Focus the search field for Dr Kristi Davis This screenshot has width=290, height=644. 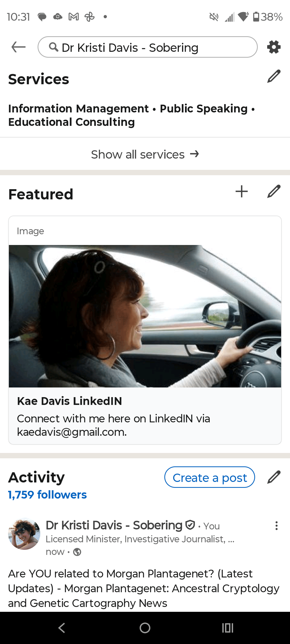(x=148, y=47)
